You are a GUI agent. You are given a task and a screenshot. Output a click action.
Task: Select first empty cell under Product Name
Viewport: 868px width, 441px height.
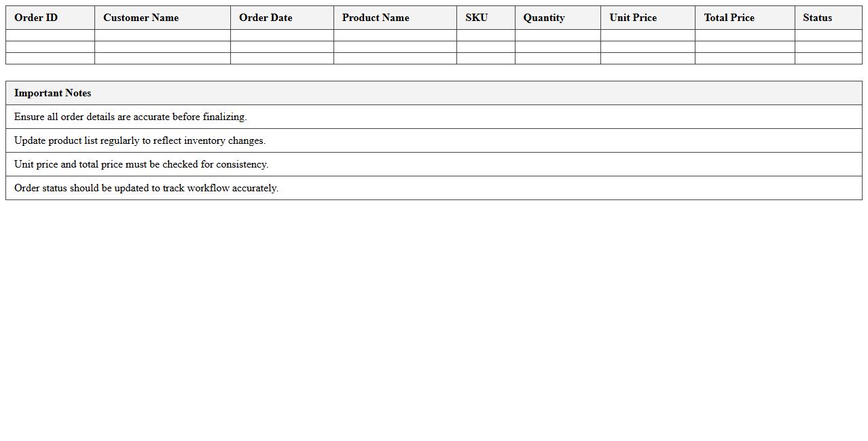coord(395,35)
